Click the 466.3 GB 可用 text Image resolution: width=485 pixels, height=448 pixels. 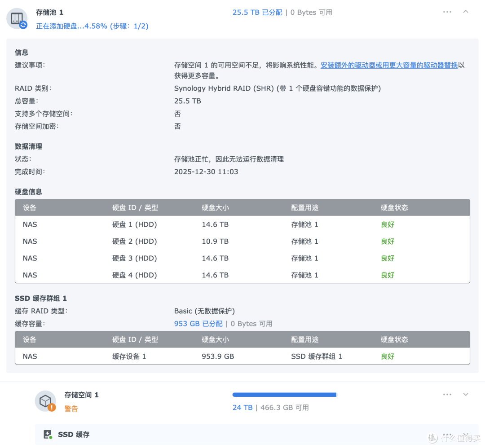[285, 408]
